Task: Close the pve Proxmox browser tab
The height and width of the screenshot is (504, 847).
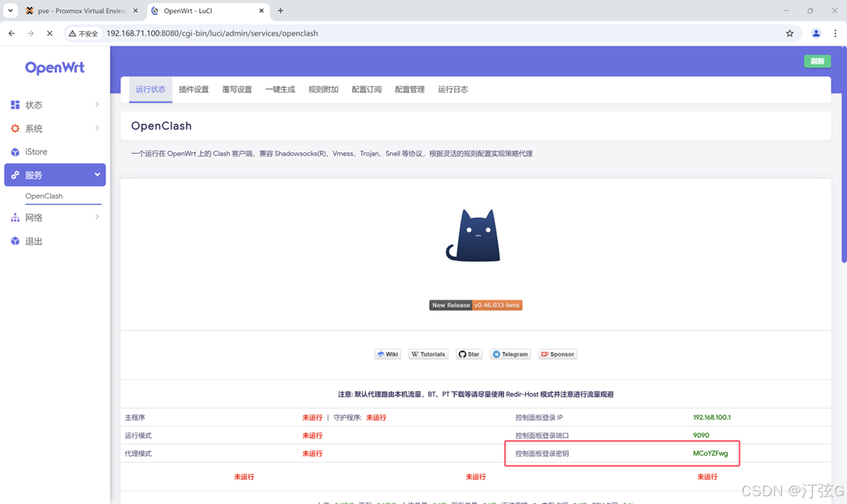Action: (x=135, y=11)
